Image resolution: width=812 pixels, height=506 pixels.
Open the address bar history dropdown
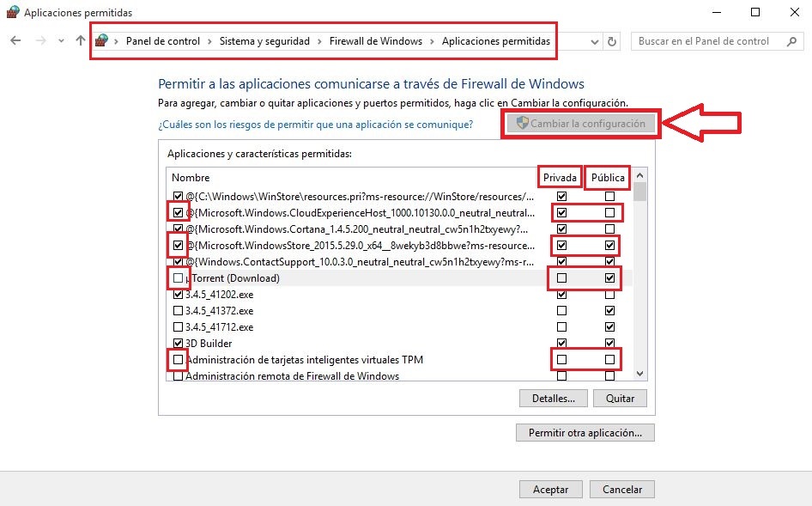[595, 41]
